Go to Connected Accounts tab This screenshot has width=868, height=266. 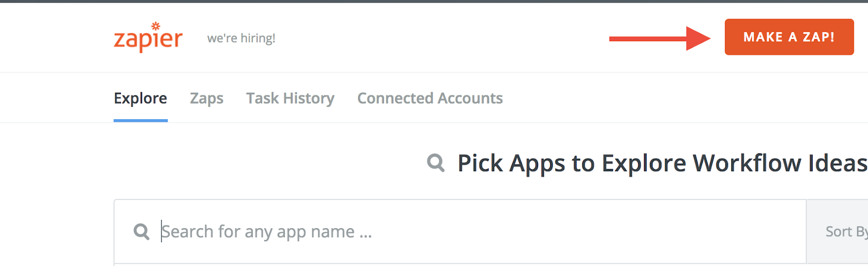click(430, 98)
